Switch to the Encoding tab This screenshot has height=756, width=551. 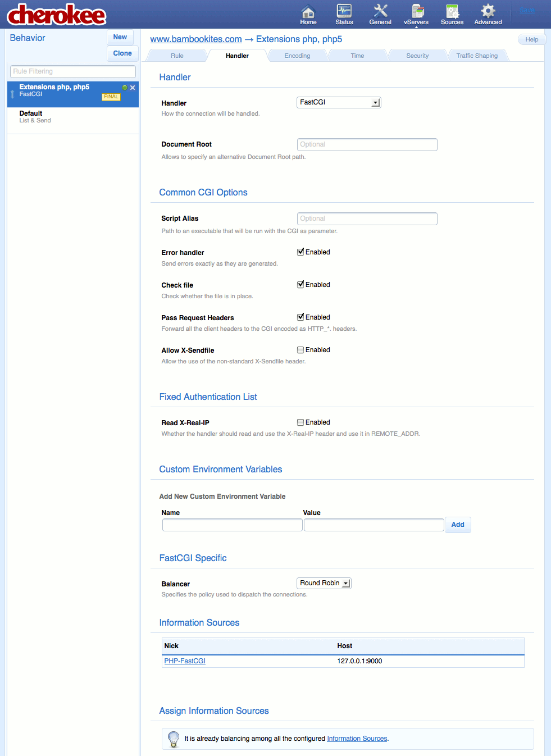pyautogui.click(x=297, y=55)
